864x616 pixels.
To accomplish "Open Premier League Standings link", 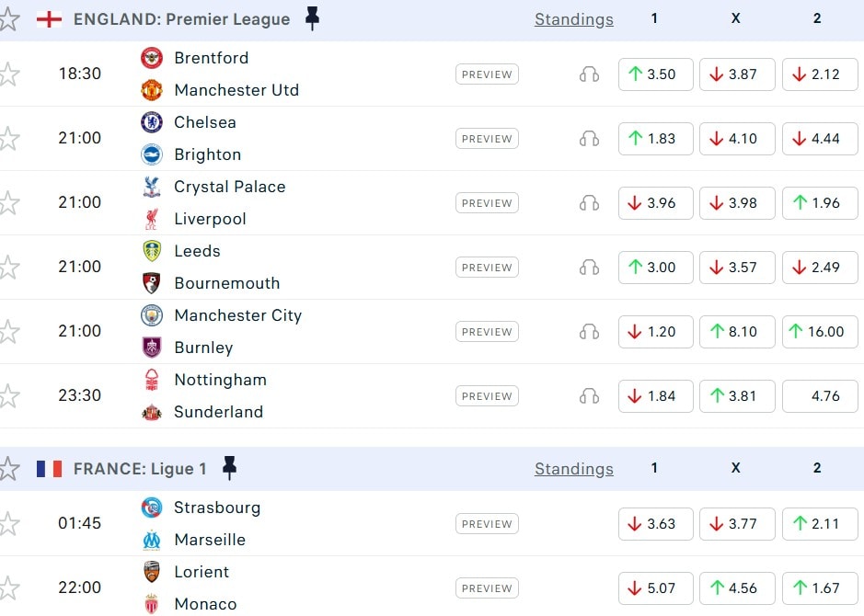I will (573, 19).
